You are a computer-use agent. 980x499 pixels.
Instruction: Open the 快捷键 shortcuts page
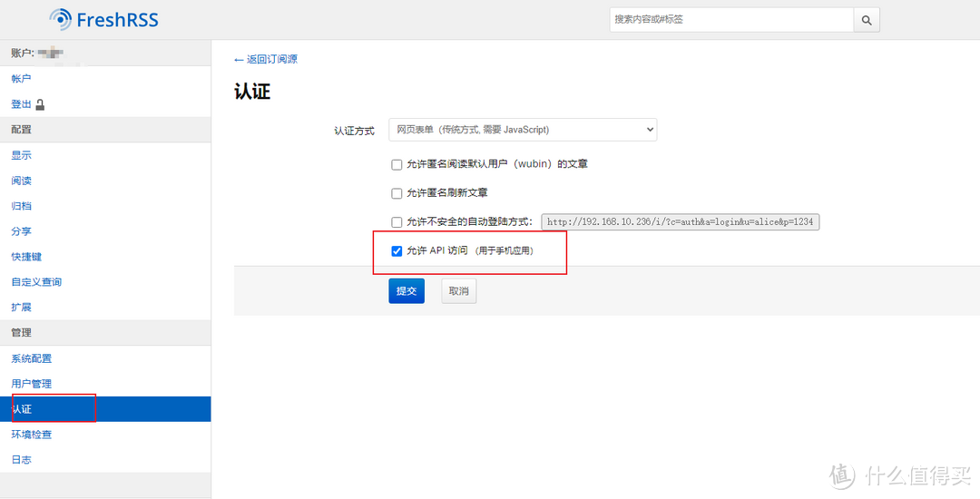pos(26,257)
